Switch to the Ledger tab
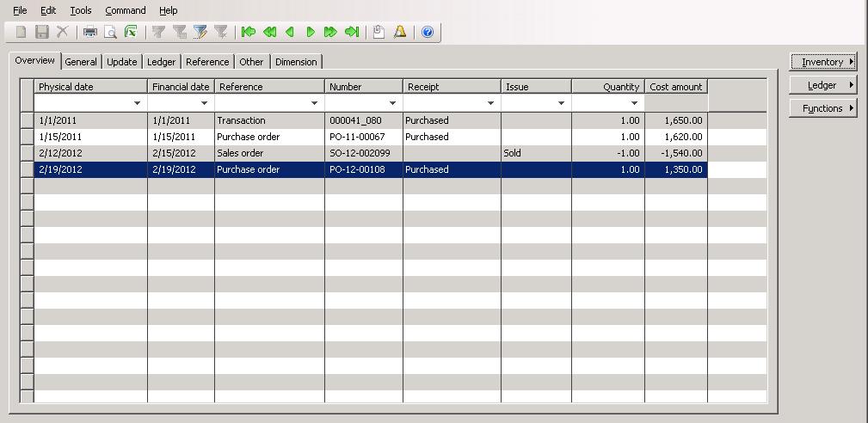This screenshot has height=423, width=868. 161,62
